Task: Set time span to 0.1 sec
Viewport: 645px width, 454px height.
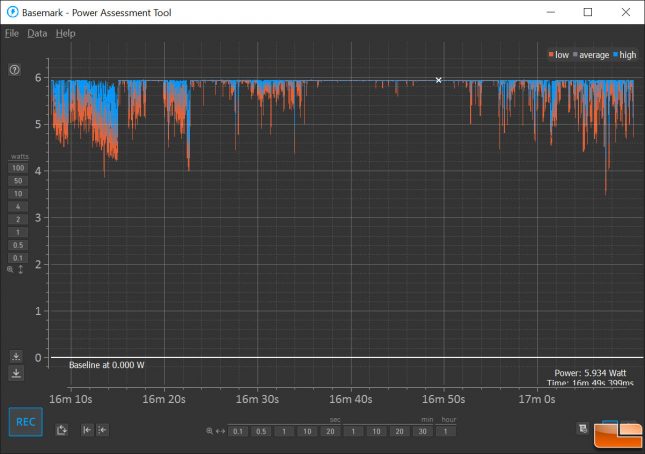Action: (238, 431)
